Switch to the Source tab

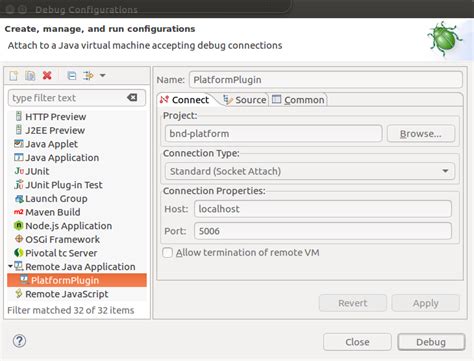coord(245,100)
